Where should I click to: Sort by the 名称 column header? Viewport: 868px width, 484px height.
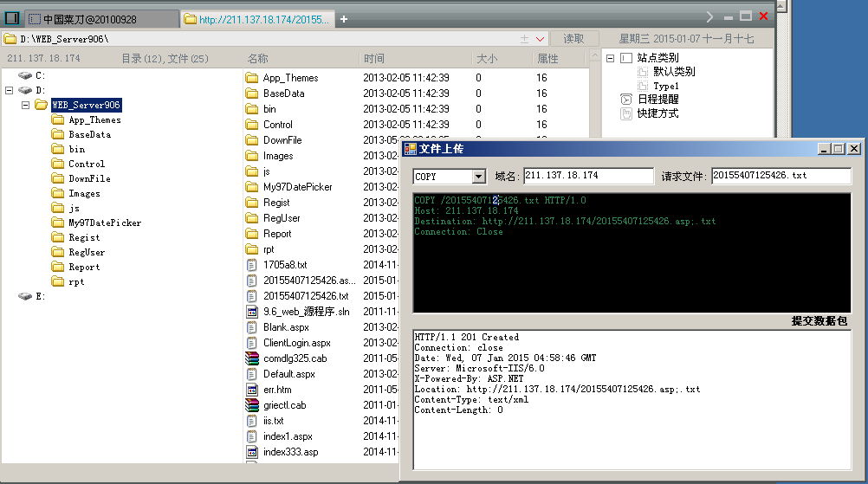(x=258, y=59)
